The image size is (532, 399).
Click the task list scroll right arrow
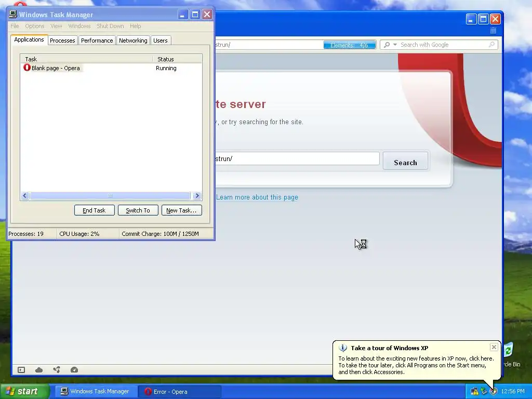197,196
